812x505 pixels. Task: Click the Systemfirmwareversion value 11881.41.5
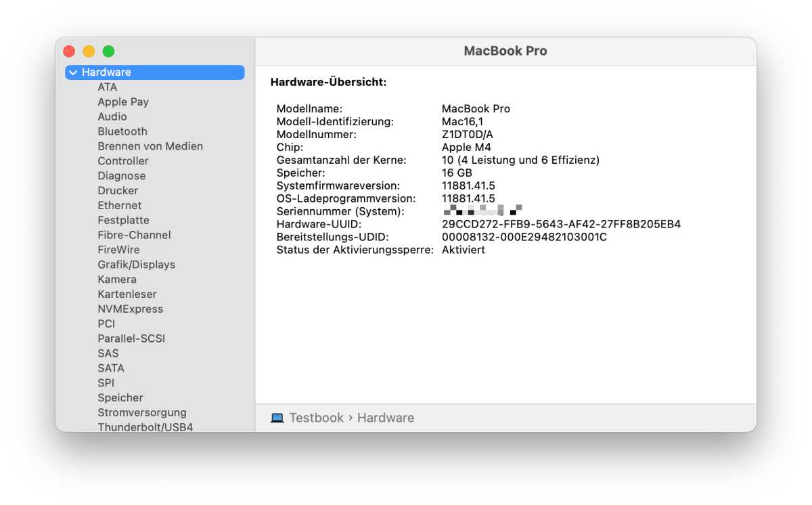tap(468, 185)
